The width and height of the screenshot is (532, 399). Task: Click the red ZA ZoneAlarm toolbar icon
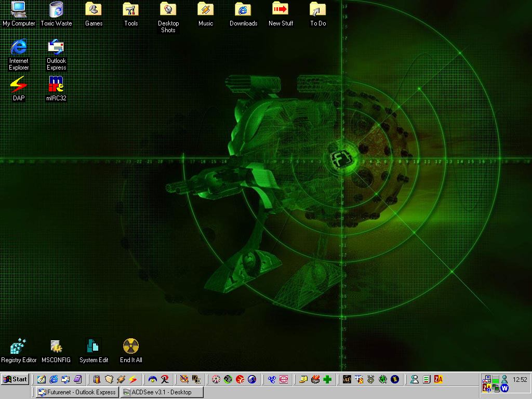(438, 379)
